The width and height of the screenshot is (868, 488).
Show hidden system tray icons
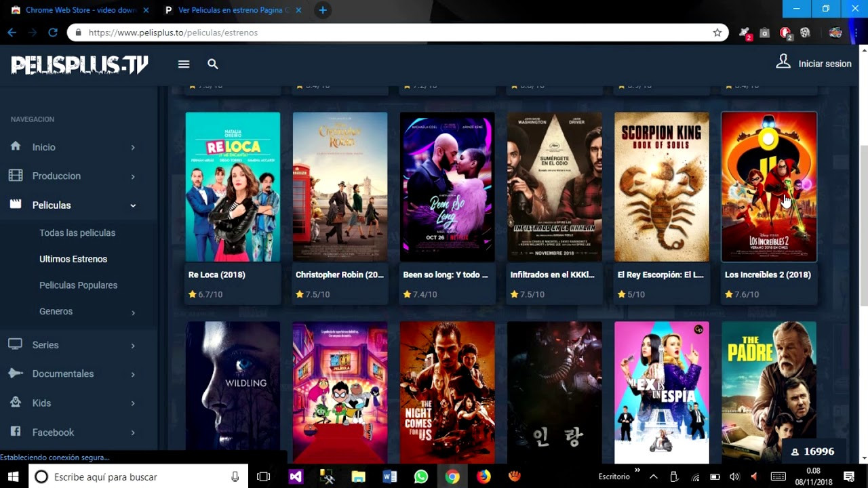653,476
